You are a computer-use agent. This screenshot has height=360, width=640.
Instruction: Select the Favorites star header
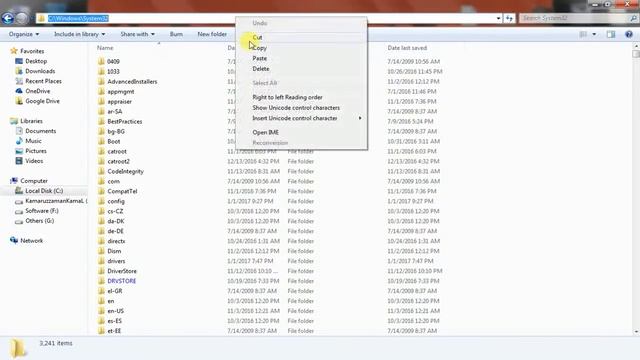point(32,51)
